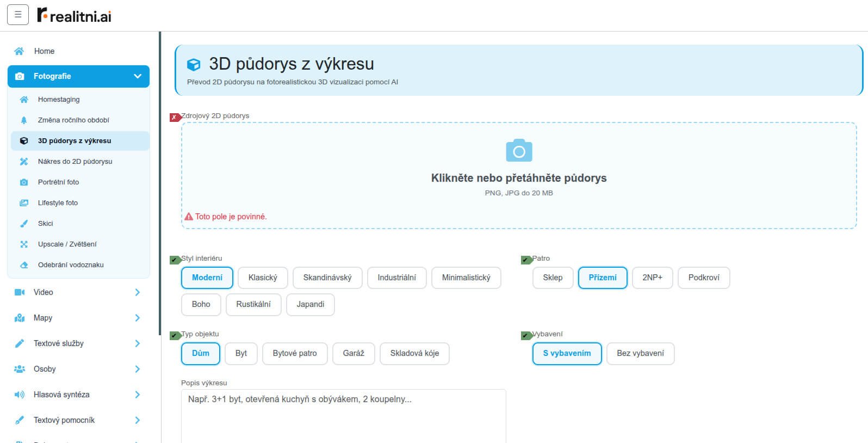Open Upscale / Zvětšení menu entry

coord(80,244)
